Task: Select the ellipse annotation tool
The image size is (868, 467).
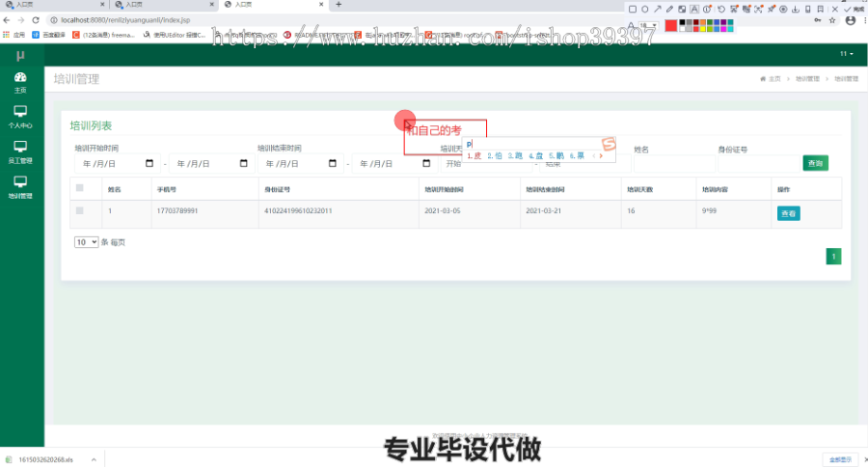Action: [645, 9]
